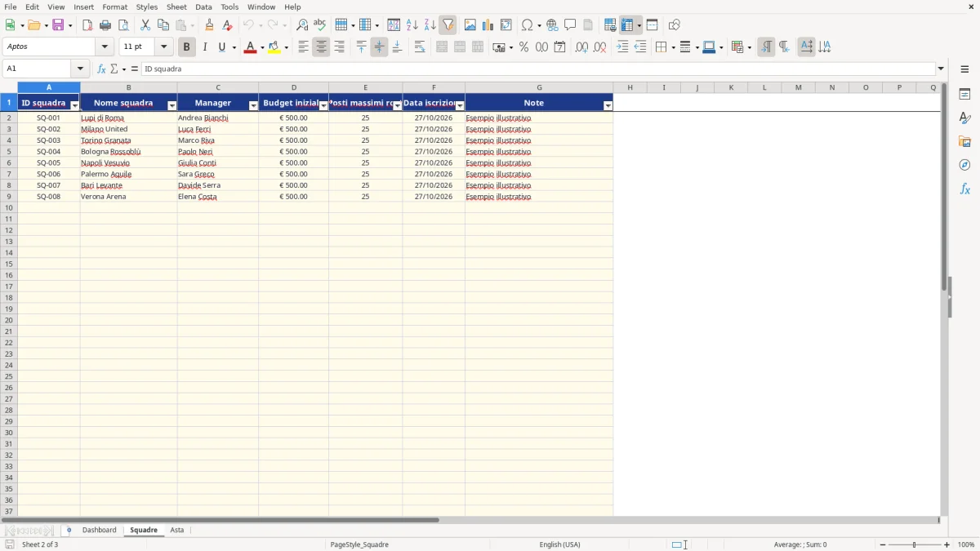The height and width of the screenshot is (551, 980).
Task: Open sidebar Properties panel icon
Action: pos(964,95)
